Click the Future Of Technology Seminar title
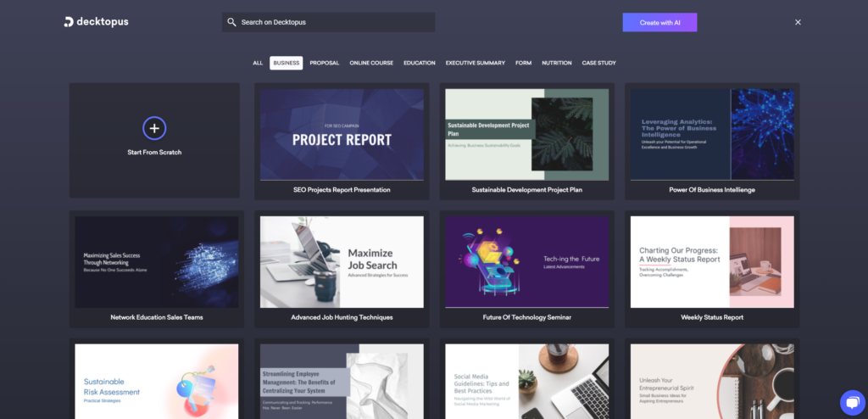868x419 pixels. (x=527, y=317)
